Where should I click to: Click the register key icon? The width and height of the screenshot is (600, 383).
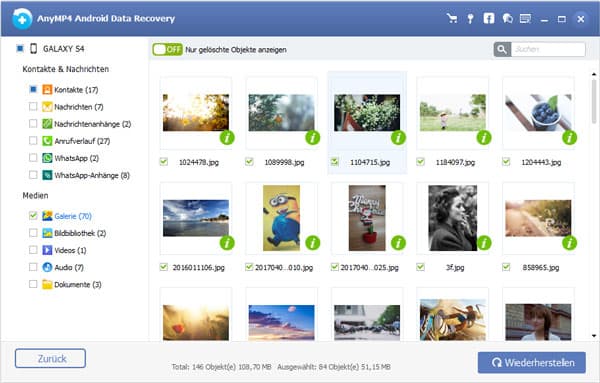coord(470,18)
